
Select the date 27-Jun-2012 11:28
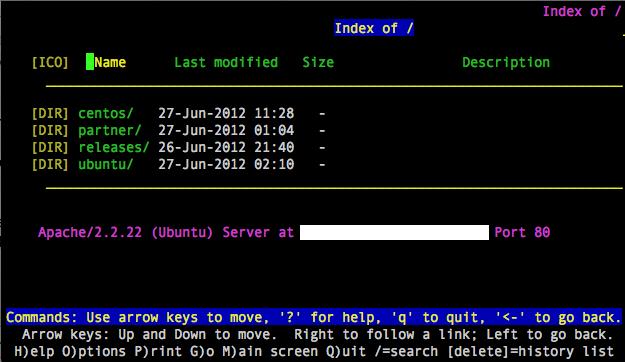point(226,113)
